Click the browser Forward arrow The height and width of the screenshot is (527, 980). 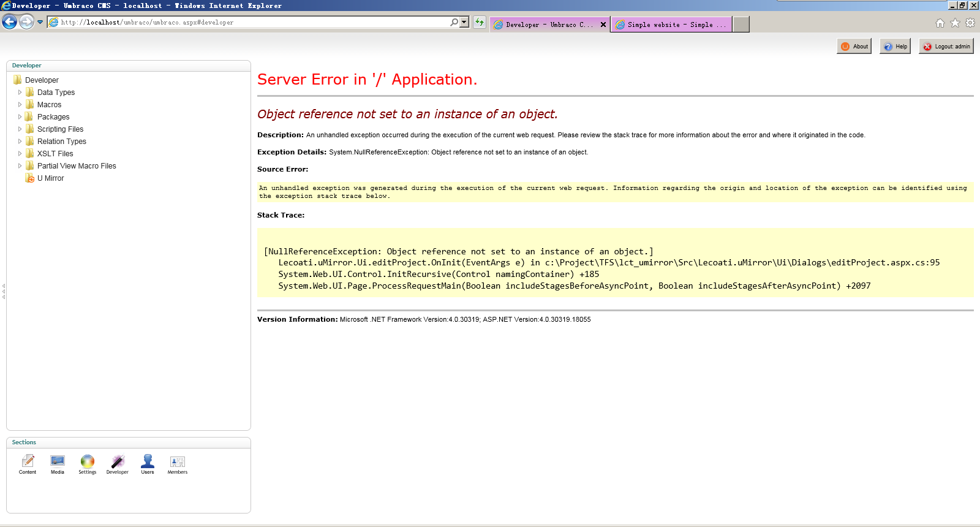click(26, 22)
